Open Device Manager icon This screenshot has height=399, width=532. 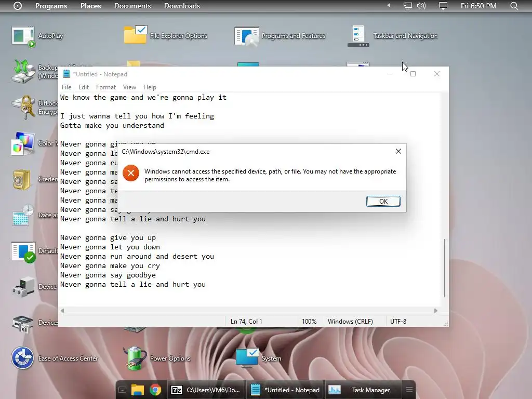click(23, 287)
